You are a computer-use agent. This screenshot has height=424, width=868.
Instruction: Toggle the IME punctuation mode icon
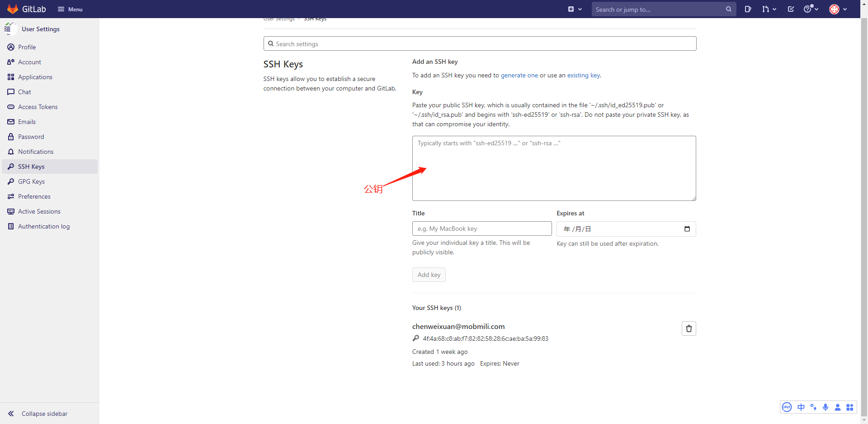[x=813, y=407]
